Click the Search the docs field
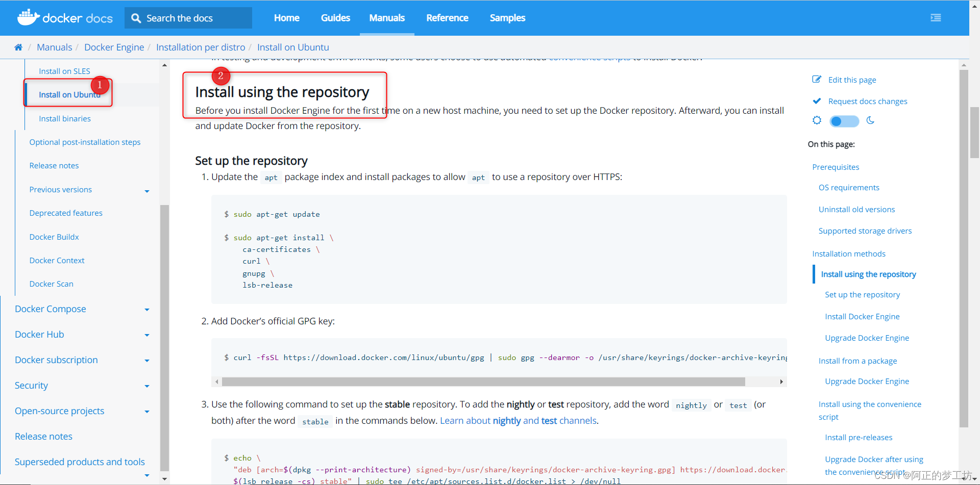 [188, 18]
